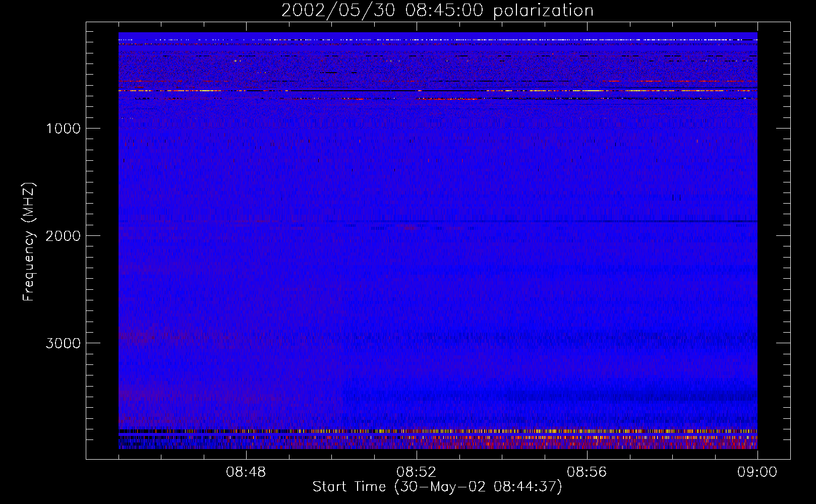This screenshot has height=504, width=816.
Task: Select the 'Start Time (30-May-02 08:44:37)' label
Action: coord(437,487)
